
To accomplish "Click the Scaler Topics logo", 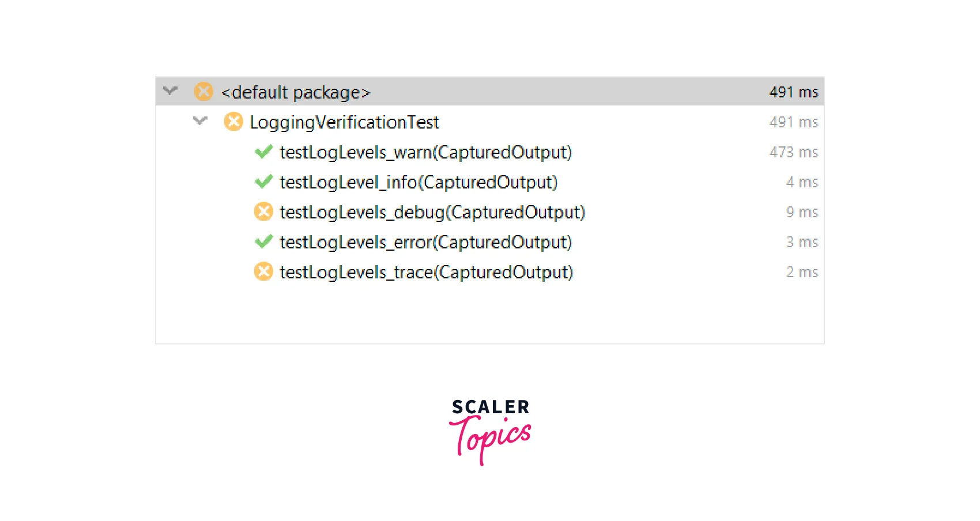I will 490,431.
